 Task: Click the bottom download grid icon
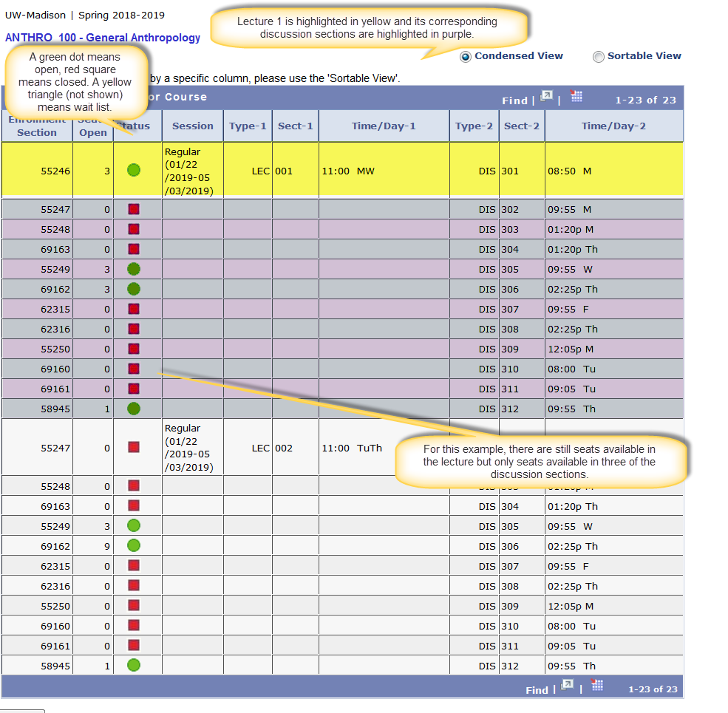click(x=597, y=685)
